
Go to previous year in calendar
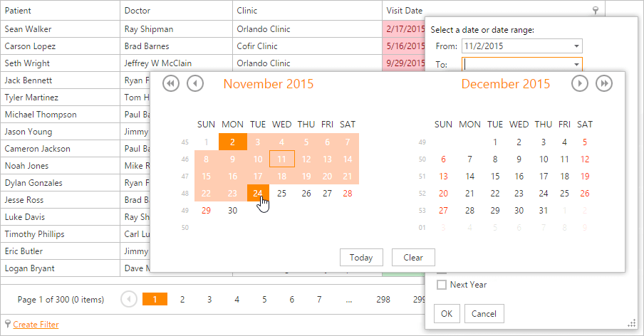tap(171, 84)
